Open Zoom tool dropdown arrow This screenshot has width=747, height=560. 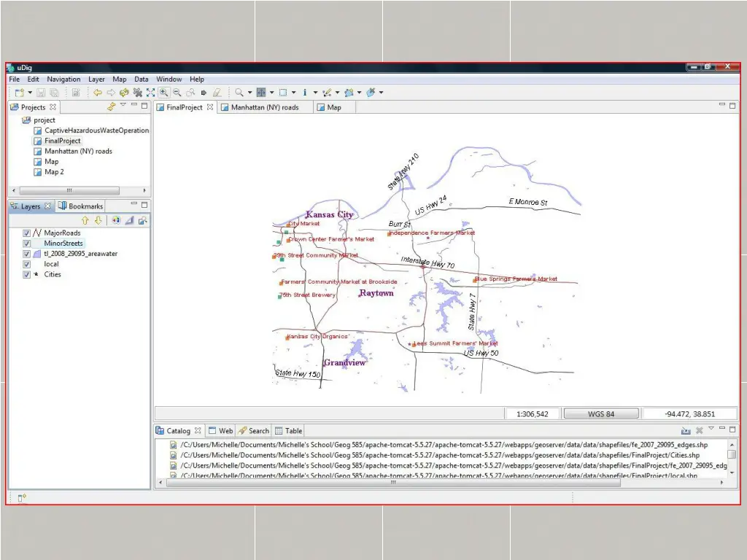click(249, 93)
